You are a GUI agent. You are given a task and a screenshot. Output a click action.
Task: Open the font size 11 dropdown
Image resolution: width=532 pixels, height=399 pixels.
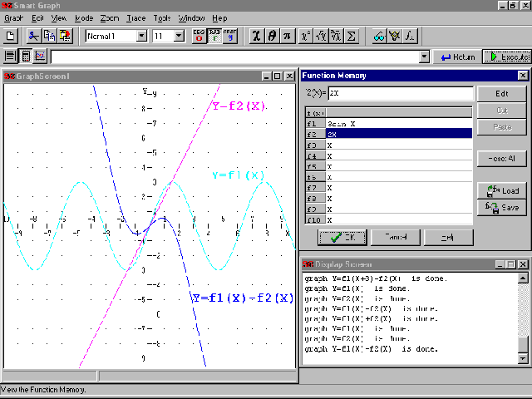click(x=179, y=36)
